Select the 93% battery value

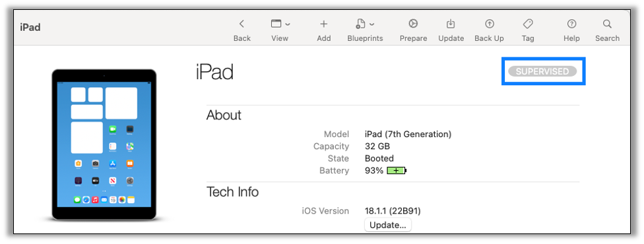pos(373,171)
